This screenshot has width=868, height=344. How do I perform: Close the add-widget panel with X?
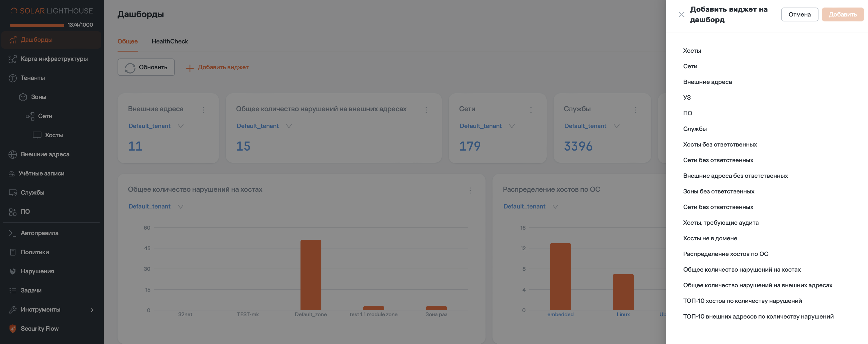click(681, 14)
